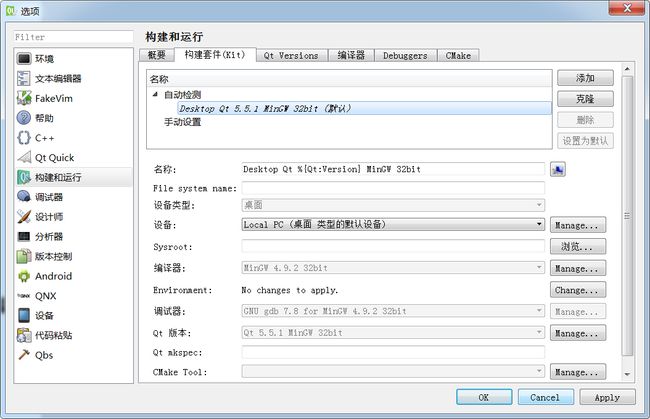Click the 浏览 browse button for Sysroot
650x419 pixels.
578,247
